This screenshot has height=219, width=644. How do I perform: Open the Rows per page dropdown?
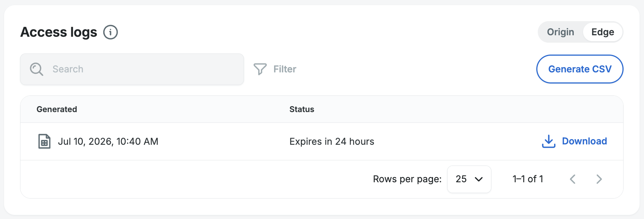coord(469,179)
